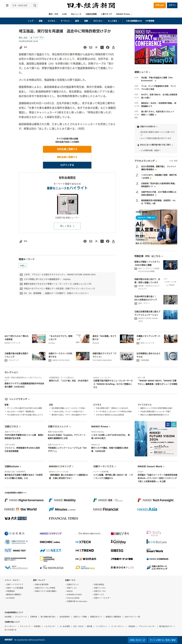Open the share icon below the member promo

click(x=113, y=241)
